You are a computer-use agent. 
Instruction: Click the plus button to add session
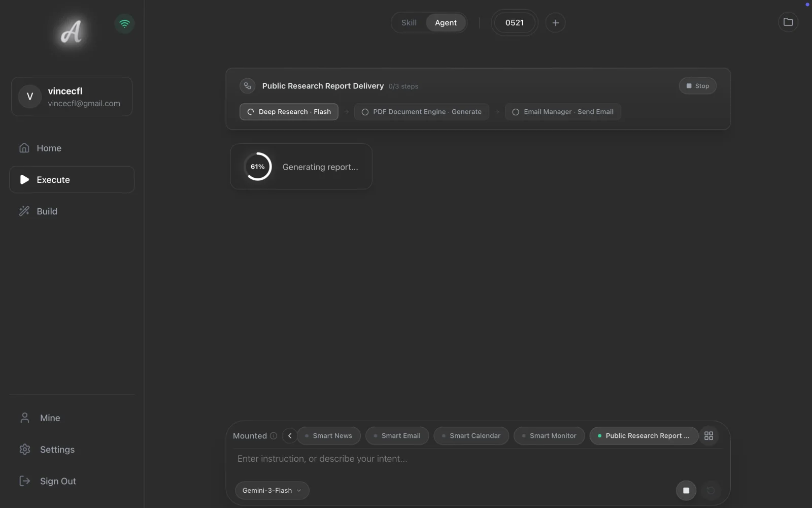pyautogui.click(x=555, y=23)
